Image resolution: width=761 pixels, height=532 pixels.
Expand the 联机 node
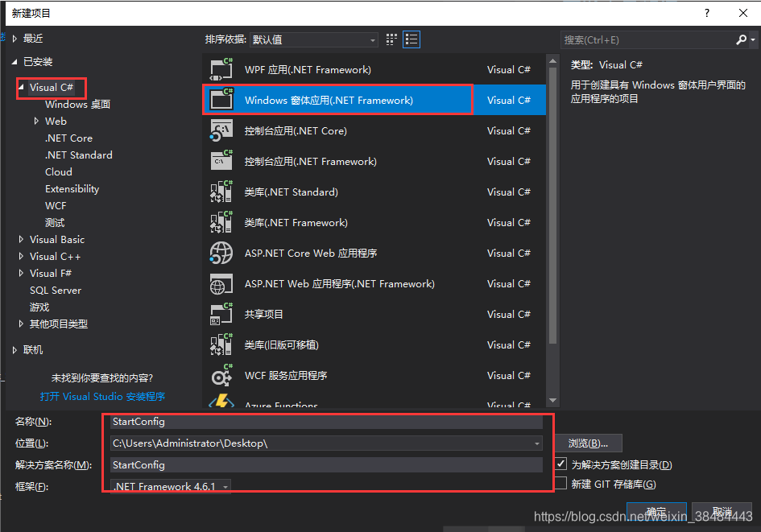click(14, 349)
